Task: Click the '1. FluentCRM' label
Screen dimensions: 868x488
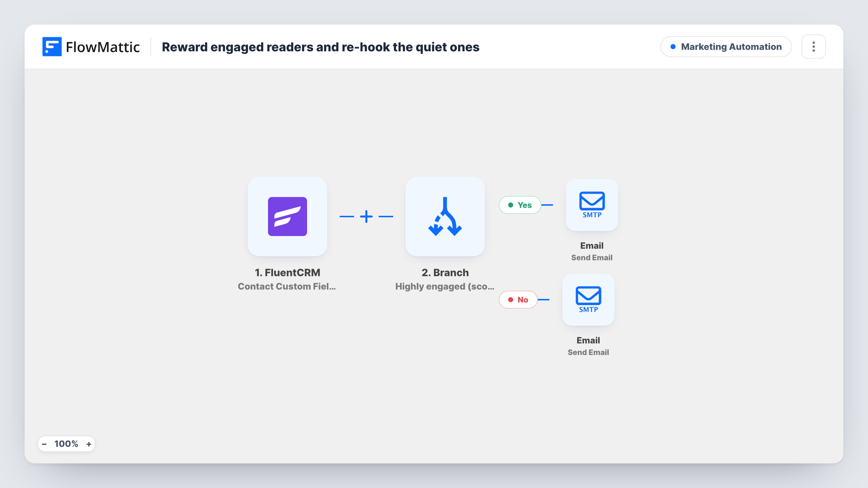Action: tap(288, 273)
